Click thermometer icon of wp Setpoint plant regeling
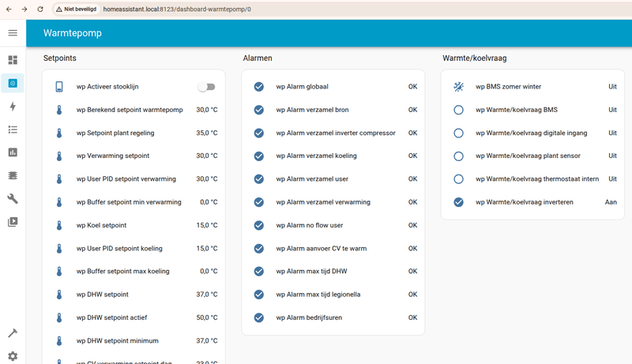Viewport: 632px width, 364px height. coord(59,133)
